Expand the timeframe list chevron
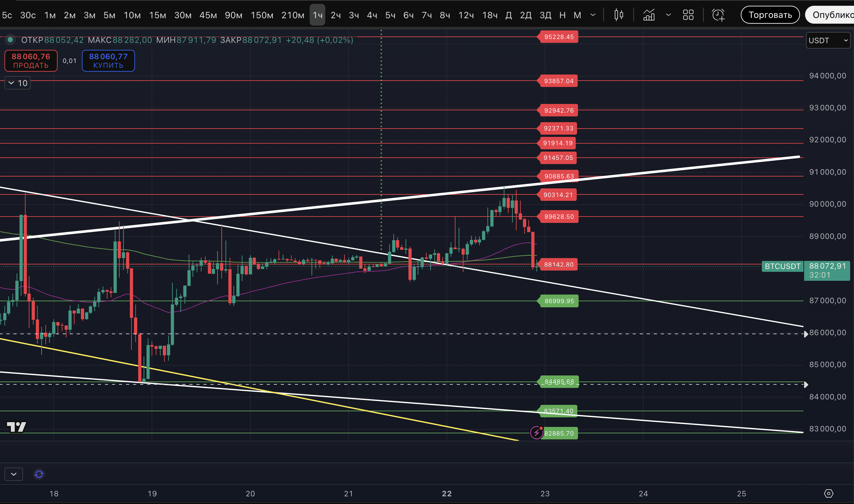Viewport: 854px width, 504px height. click(593, 15)
